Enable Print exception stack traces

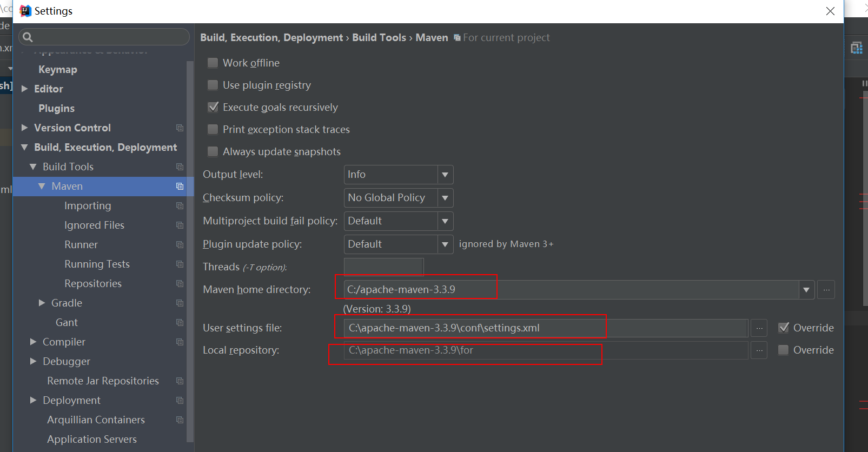pyautogui.click(x=213, y=129)
